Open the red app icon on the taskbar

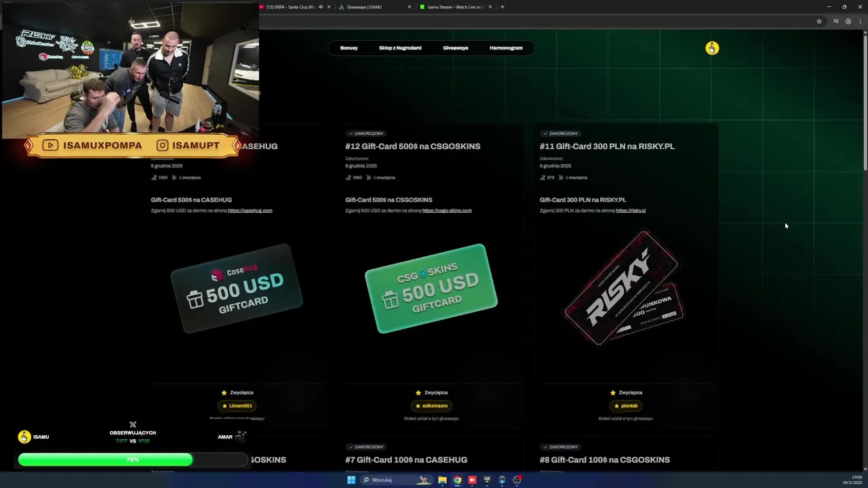[x=472, y=480]
